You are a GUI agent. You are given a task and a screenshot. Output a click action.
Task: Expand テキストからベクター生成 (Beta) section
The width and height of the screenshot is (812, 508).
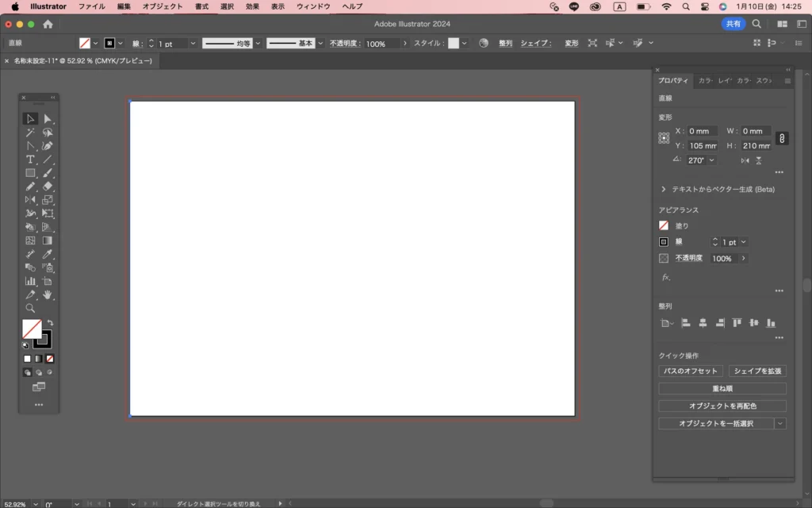[x=663, y=190]
